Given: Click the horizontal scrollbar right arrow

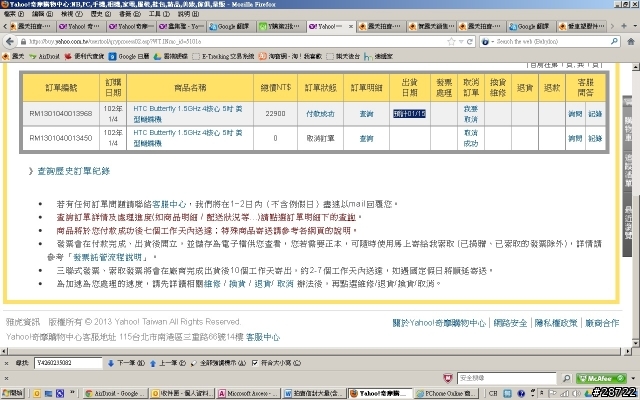Looking at the screenshot, I should [x=628, y=351].
